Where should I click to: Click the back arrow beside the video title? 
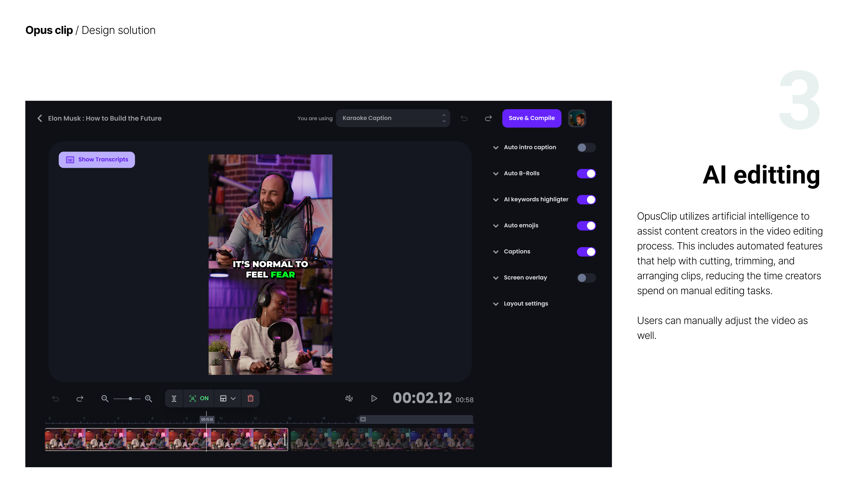pos(40,118)
